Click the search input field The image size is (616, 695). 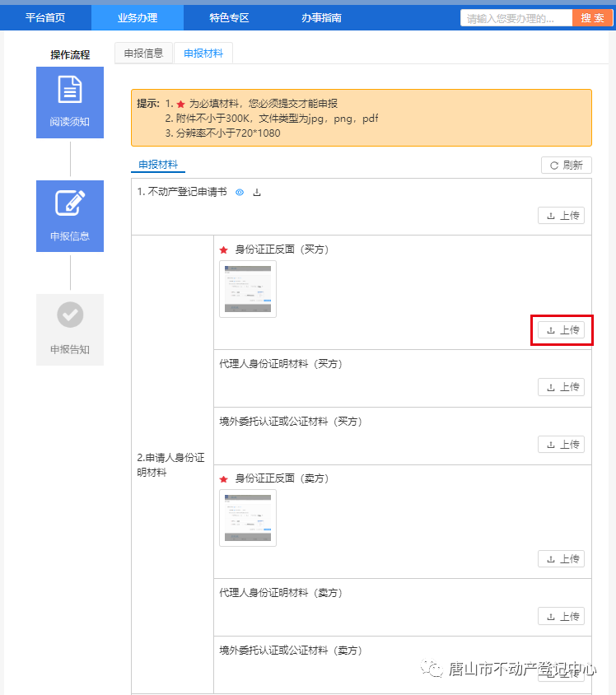516,18
